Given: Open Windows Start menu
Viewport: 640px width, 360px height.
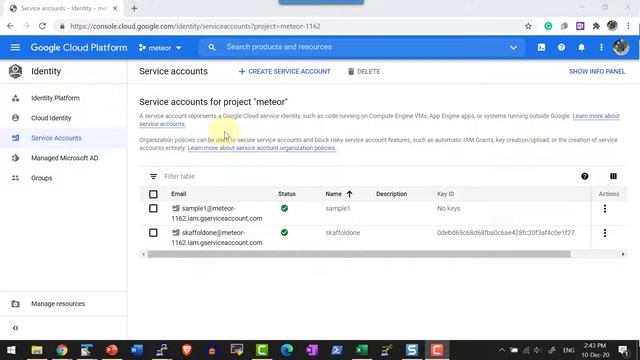Looking at the screenshot, I should pos(11,350).
